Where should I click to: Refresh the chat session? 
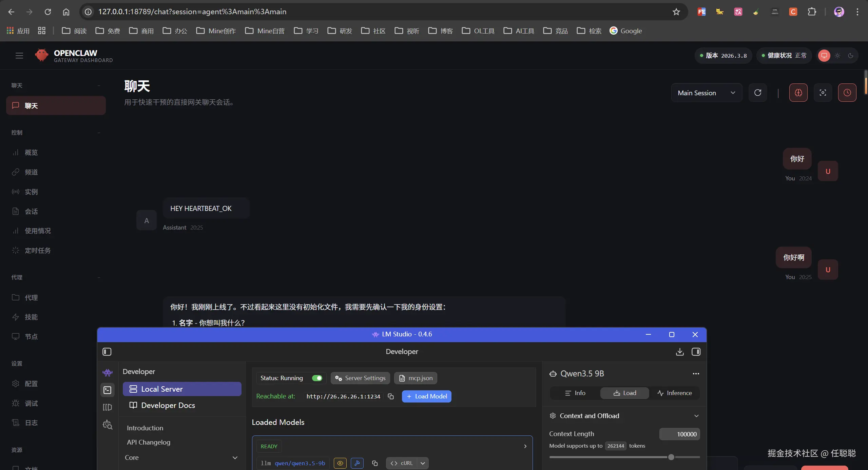click(757, 93)
